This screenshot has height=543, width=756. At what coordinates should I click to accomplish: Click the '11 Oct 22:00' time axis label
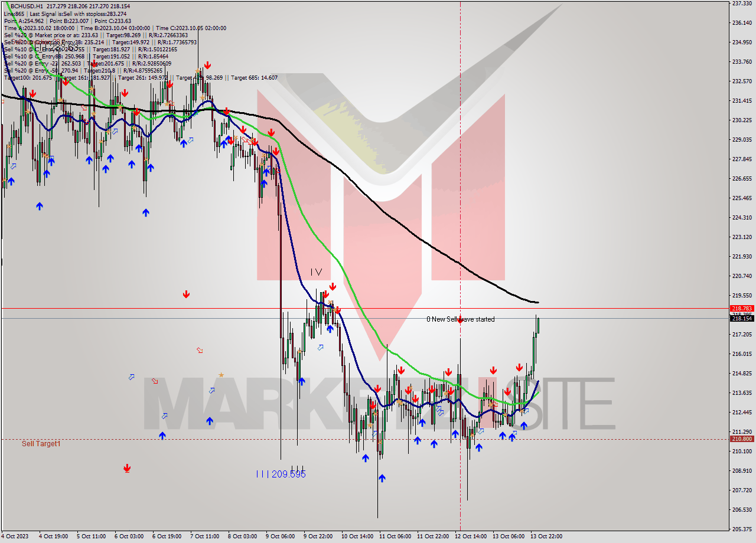coord(433,537)
